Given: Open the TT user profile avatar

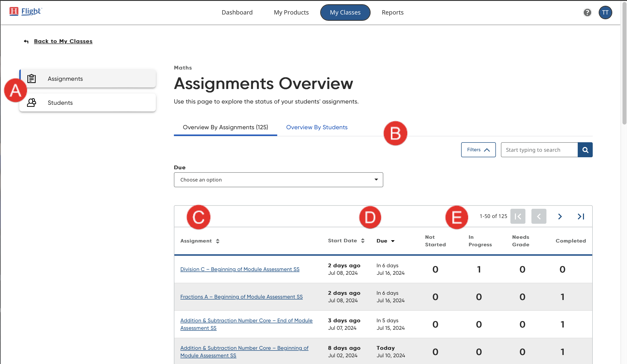Looking at the screenshot, I should tap(605, 12).
